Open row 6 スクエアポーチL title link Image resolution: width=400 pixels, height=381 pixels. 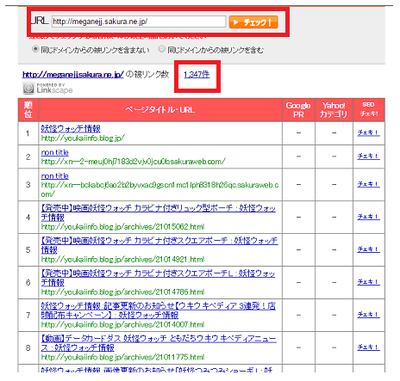pyautogui.click(x=158, y=278)
